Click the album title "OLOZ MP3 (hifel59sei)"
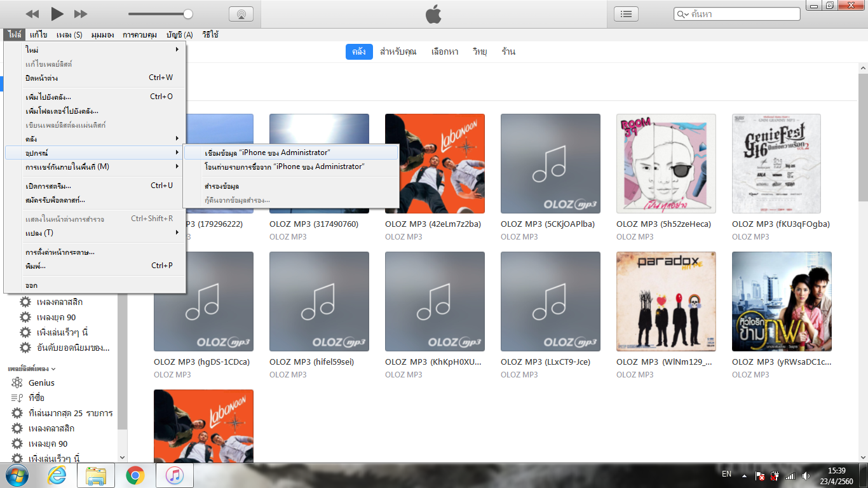Screen dimensions: 868x488 311,362
